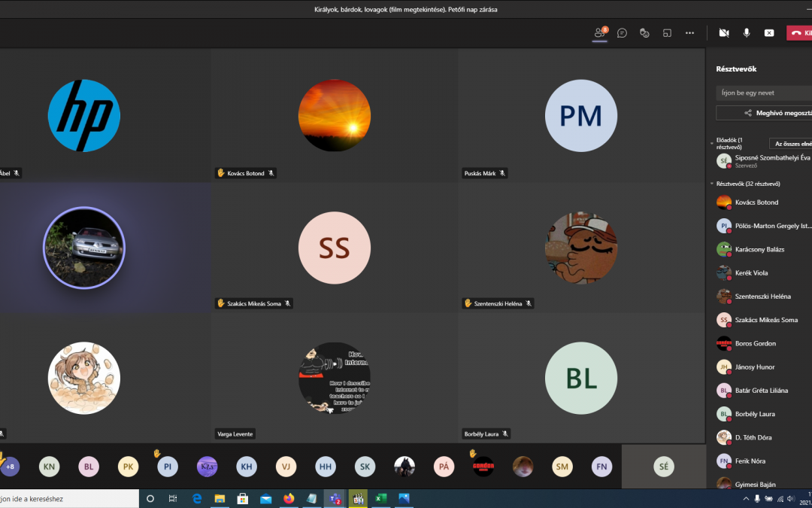The width and height of the screenshot is (812, 508).
Task: Select Borbély Laura in the participants list
Action: point(762,414)
